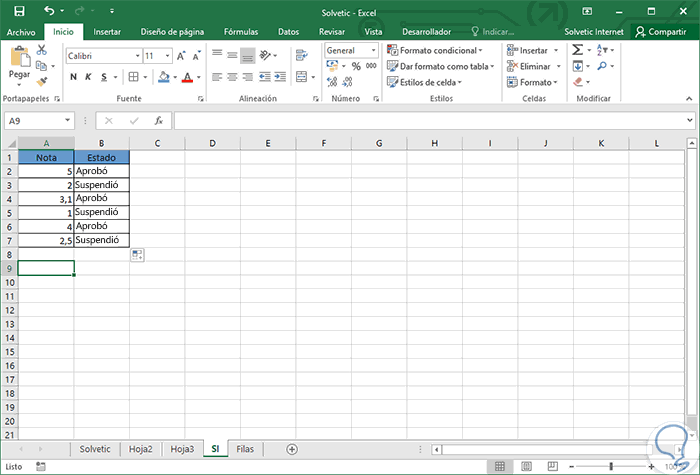
Task: Open the font size 11 dropdown
Action: [x=167, y=56]
